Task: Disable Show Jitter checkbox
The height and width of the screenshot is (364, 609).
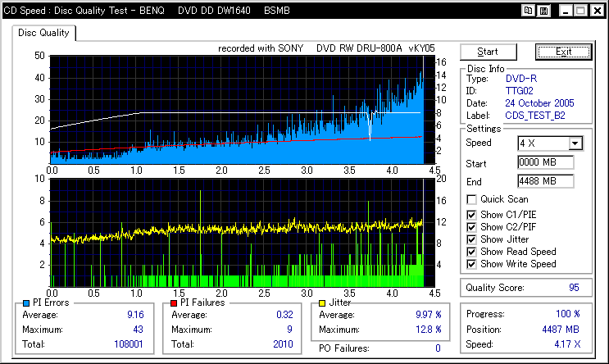Action: (x=471, y=239)
